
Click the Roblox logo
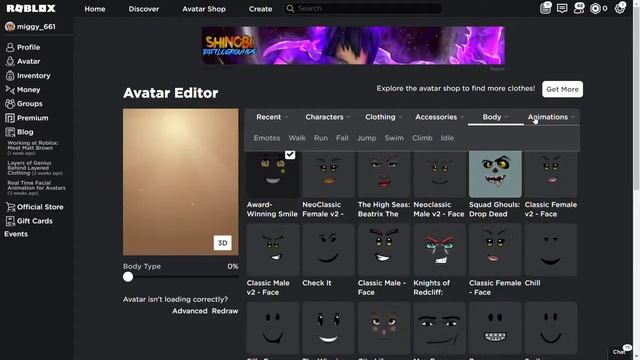(31, 8)
